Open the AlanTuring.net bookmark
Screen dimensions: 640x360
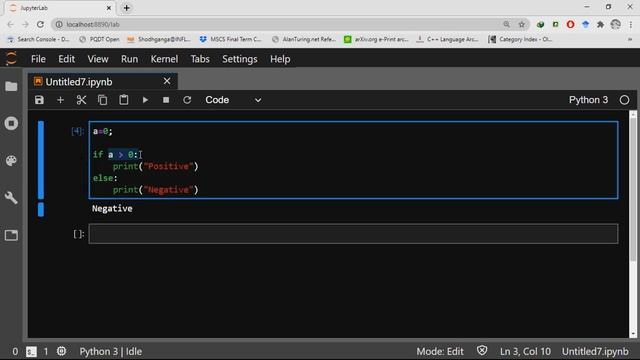pos(304,39)
